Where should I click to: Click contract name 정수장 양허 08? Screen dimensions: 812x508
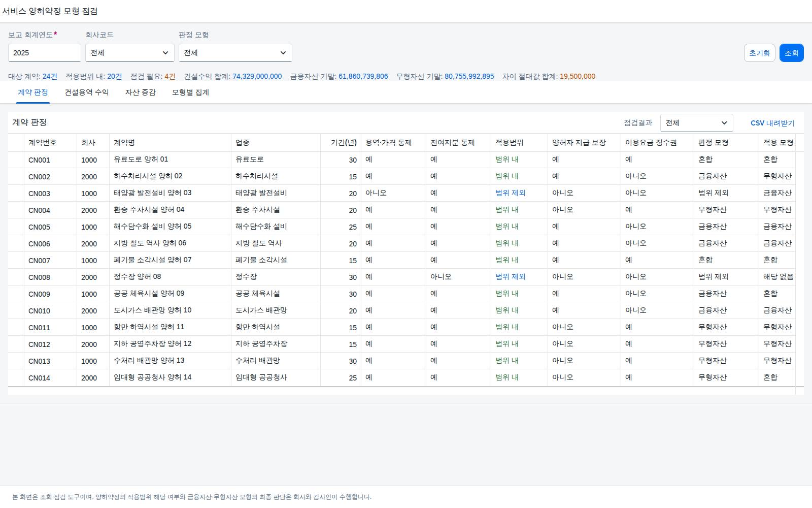click(137, 277)
